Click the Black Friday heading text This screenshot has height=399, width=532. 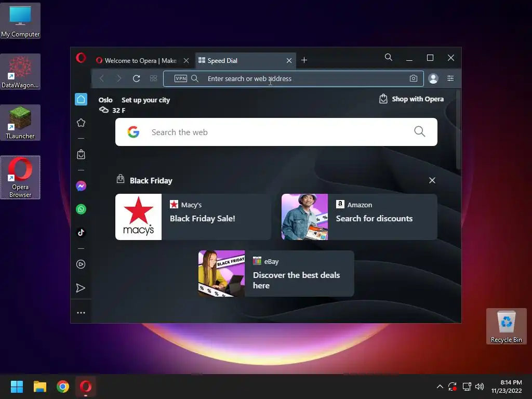151,181
